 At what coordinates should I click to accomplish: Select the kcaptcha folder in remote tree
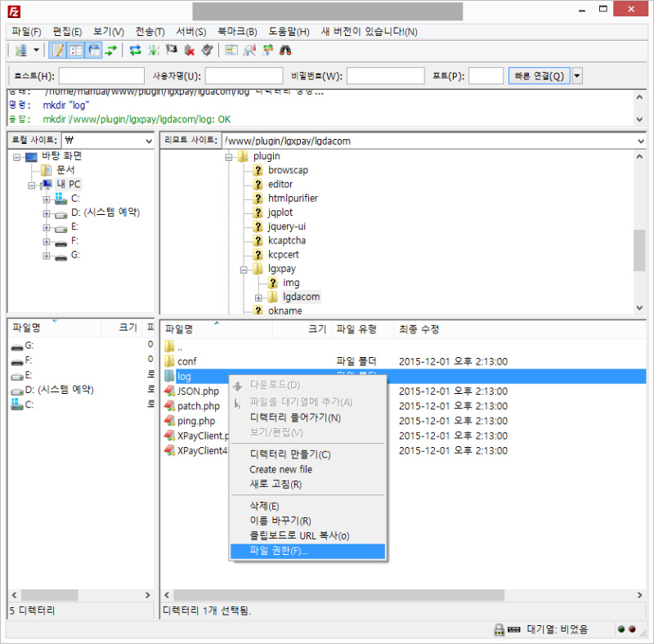(x=287, y=240)
